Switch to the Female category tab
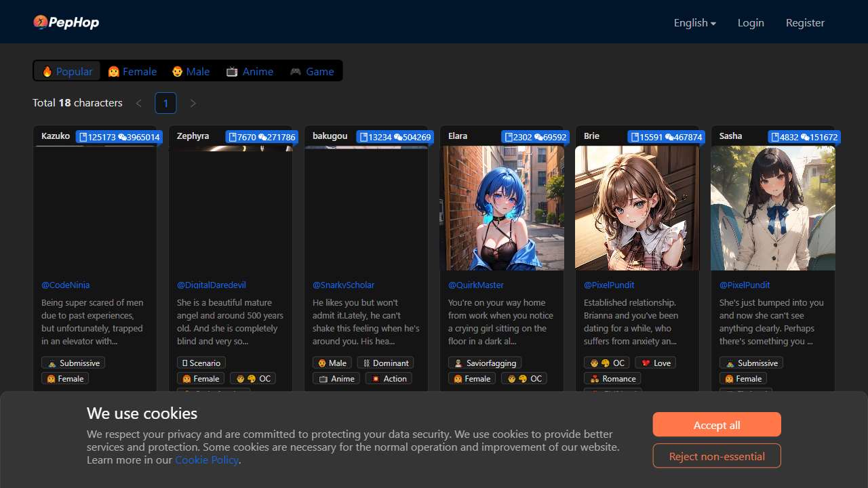868x488 pixels. coord(132,71)
